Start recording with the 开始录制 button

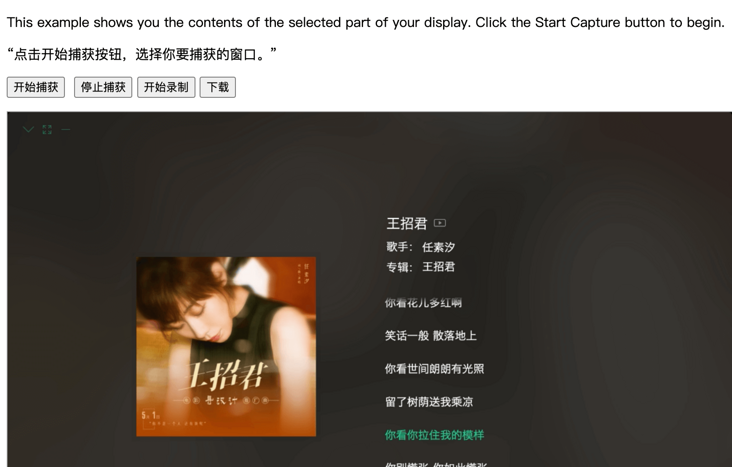click(166, 87)
